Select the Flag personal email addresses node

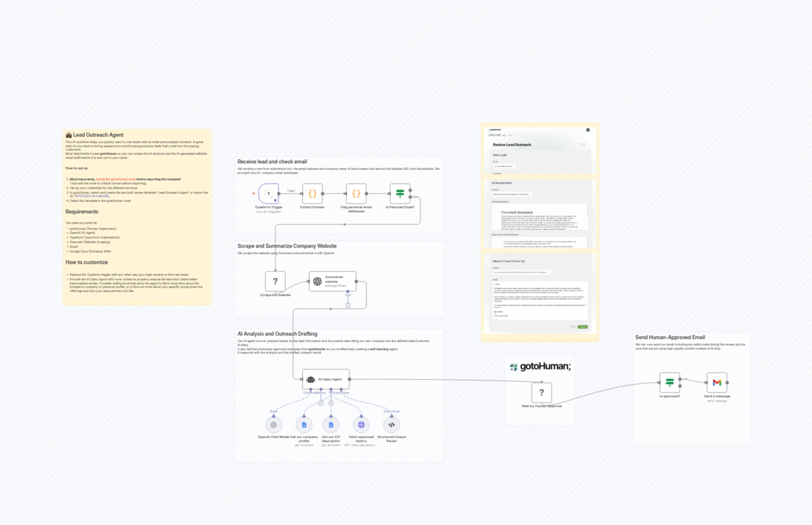tap(356, 193)
